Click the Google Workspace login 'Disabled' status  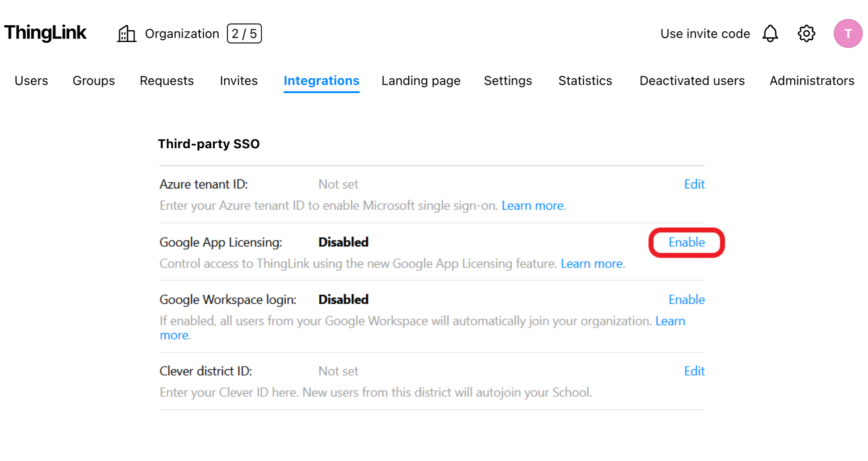(x=344, y=300)
